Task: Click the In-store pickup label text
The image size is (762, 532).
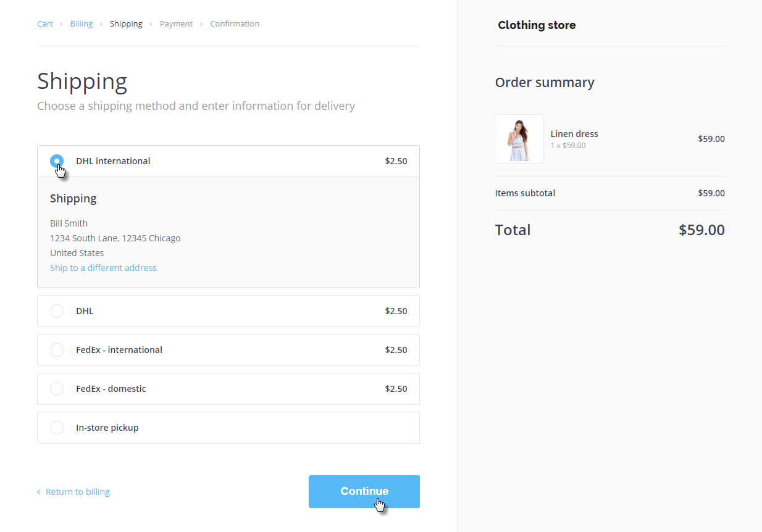Action: click(x=107, y=428)
